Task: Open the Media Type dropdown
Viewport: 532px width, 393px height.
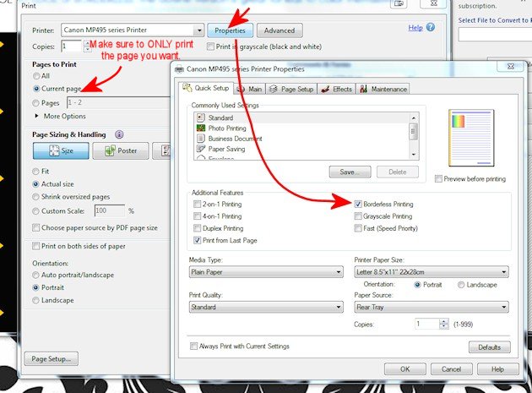Action: pyautogui.click(x=266, y=272)
